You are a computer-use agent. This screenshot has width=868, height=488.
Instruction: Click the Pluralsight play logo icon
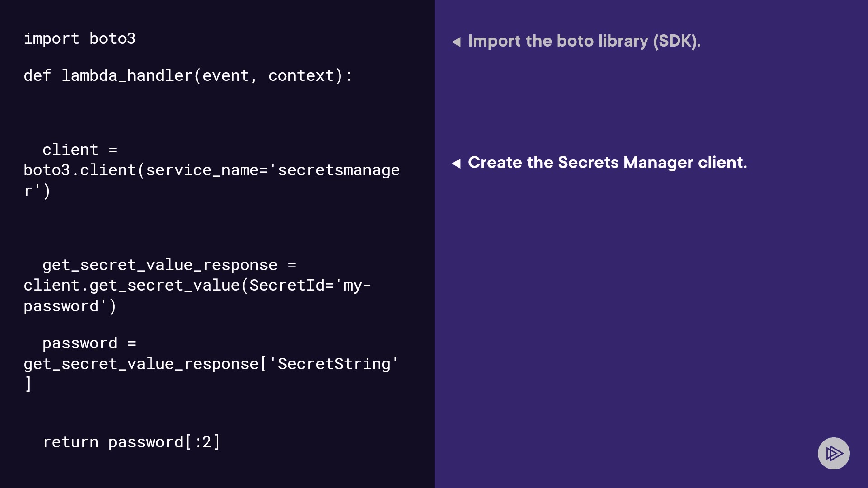pyautogui.click(x=834, y=453)
